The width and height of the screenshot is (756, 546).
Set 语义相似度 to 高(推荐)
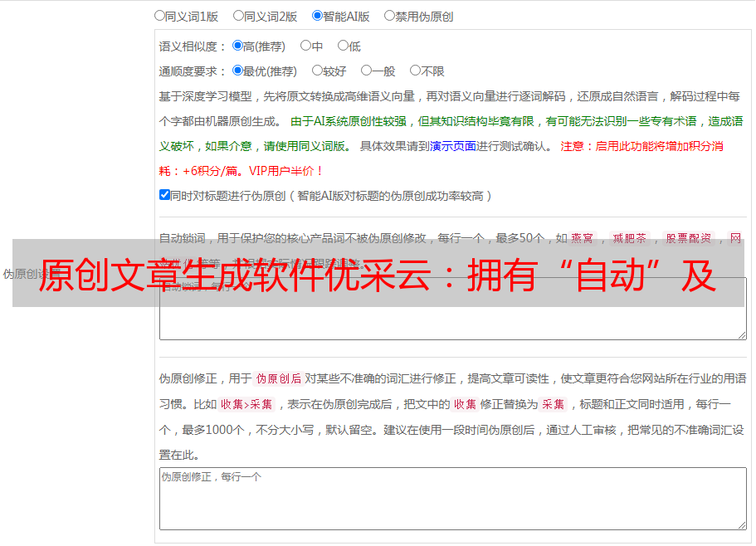coord(237,46)
